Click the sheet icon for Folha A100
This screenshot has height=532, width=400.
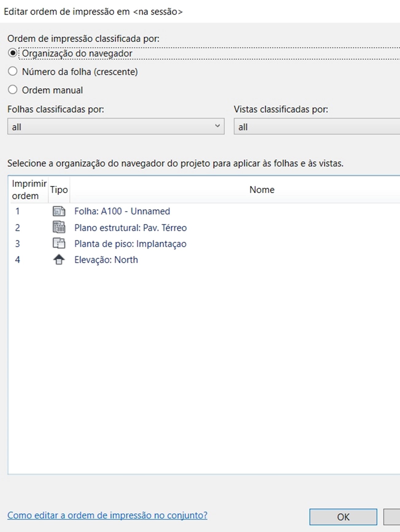click(x=59, y=211)
